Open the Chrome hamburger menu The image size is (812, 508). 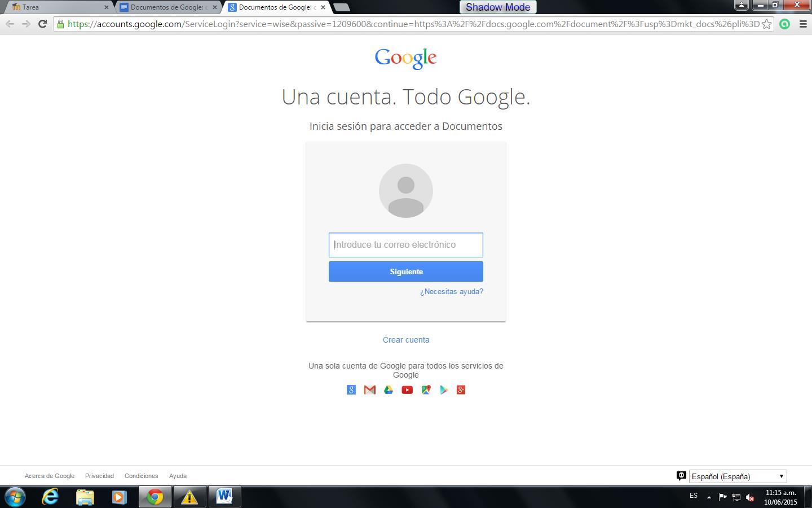(x=804, y=24)
